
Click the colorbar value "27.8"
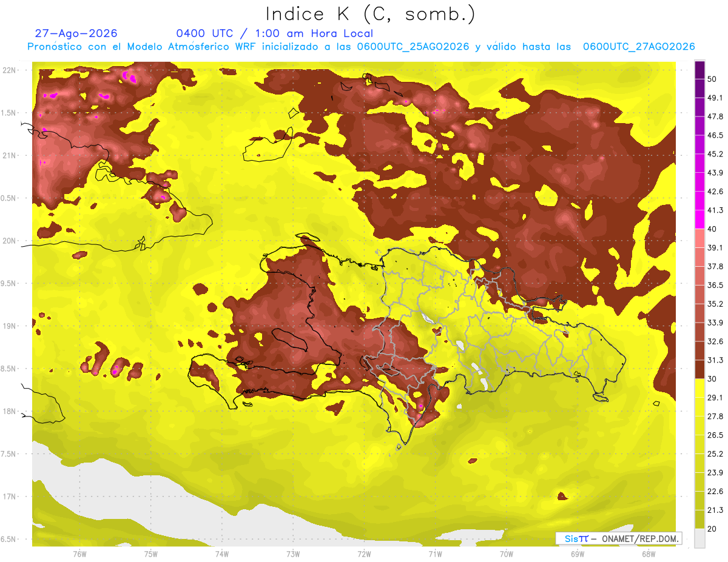tap(715, 416)
